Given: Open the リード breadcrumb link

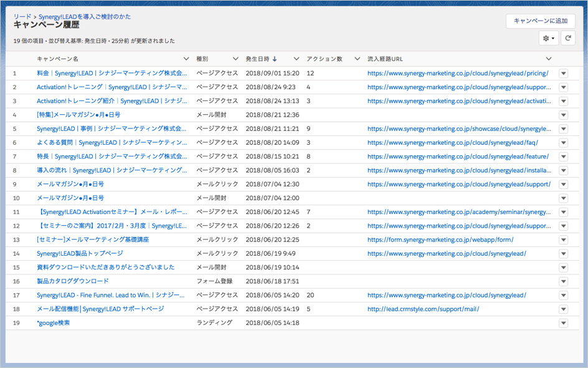Looking at the screenshot, I should (22, 17).
